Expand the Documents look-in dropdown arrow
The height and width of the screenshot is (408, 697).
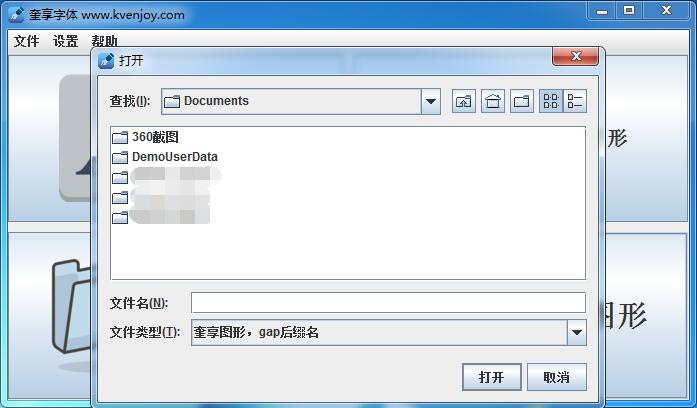pos(430,101)
